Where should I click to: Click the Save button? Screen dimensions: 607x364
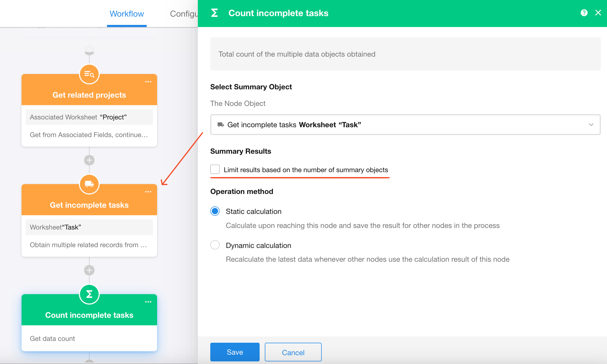pos(235,352)
